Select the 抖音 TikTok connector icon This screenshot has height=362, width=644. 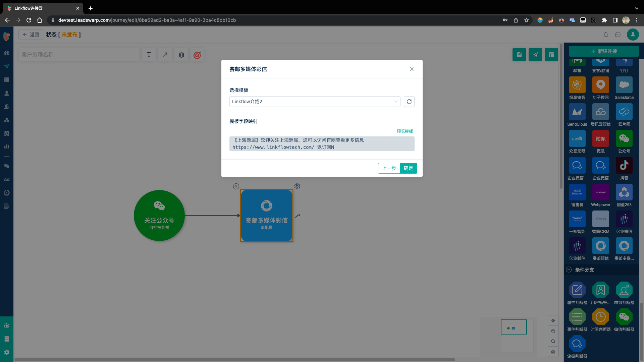[624, 165]
